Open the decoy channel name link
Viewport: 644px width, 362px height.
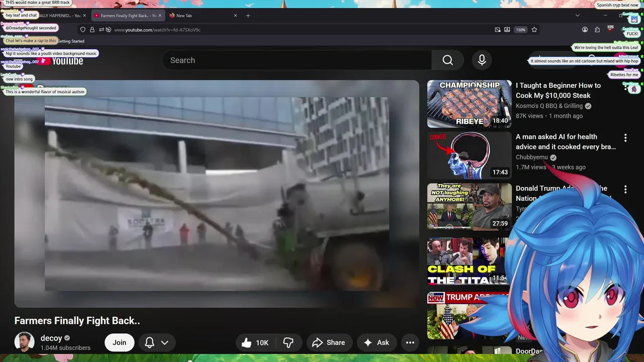pos(51,338)
